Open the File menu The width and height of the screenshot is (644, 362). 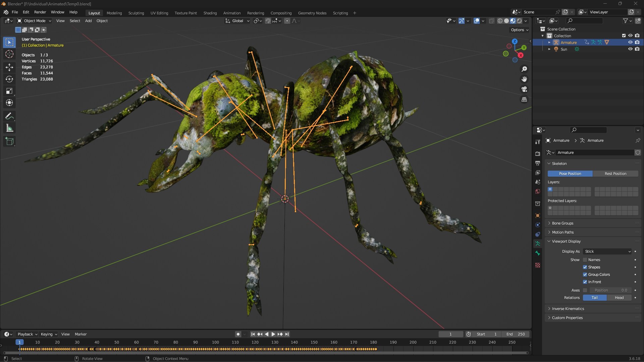click(15, 12)
